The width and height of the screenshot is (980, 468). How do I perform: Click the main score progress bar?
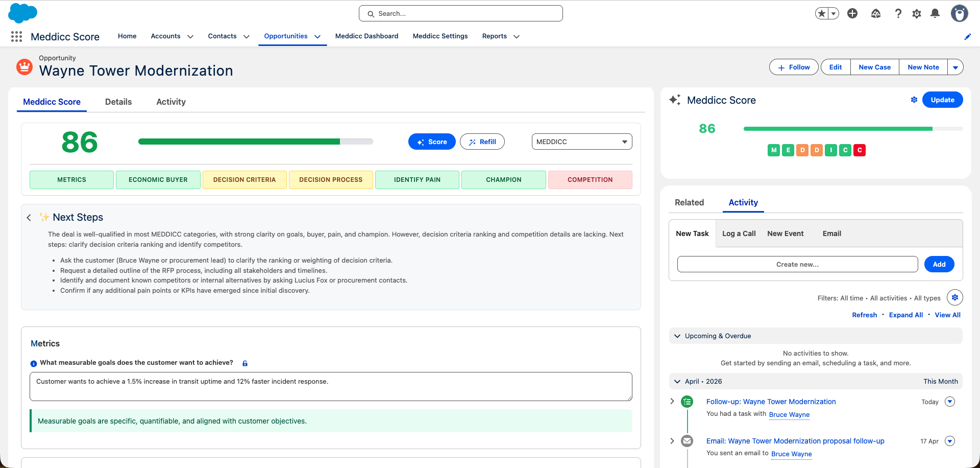coord(255,142)
